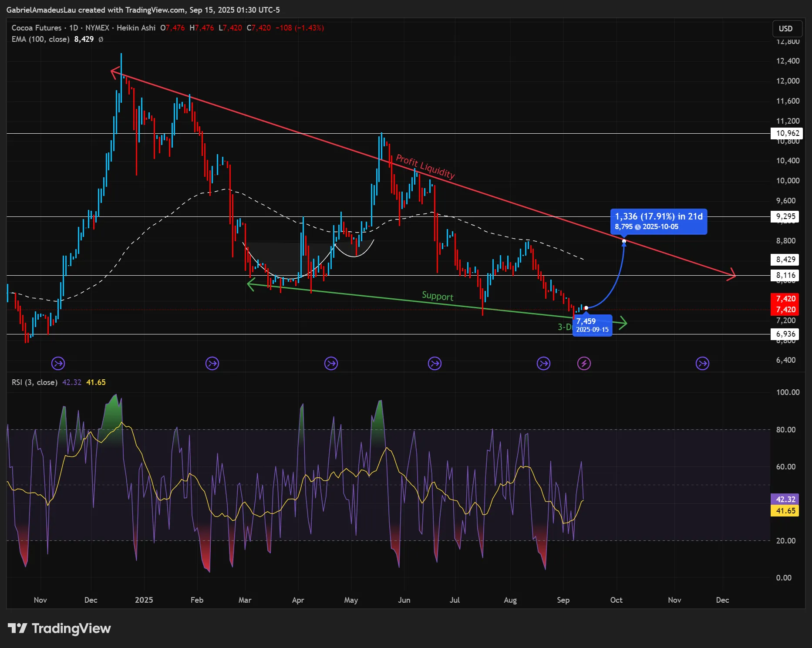This screenshot has height=648, width=812.
Task: Click the 8,116 horizontal line price label
Action: click(786, 275)
